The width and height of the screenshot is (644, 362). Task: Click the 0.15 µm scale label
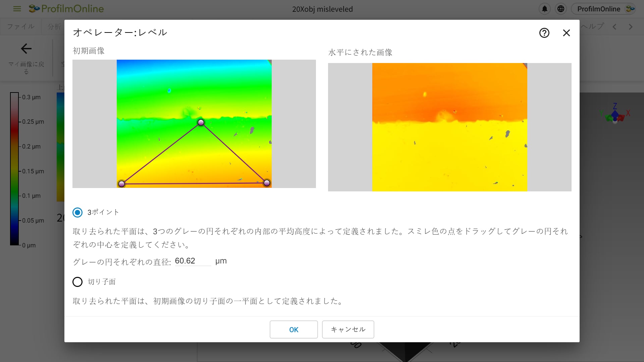tap(33, 171)
